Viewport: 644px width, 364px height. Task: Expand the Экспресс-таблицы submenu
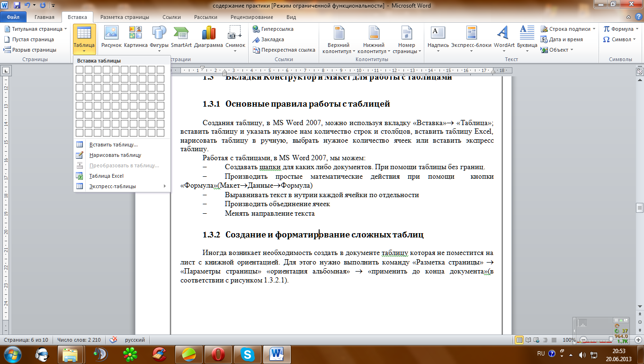coord(122,186)
